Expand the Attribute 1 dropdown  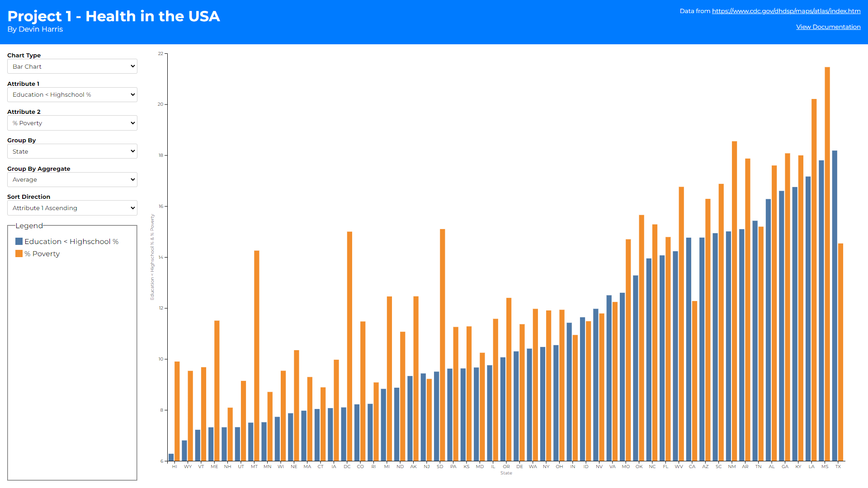click(x=72, y=95)
